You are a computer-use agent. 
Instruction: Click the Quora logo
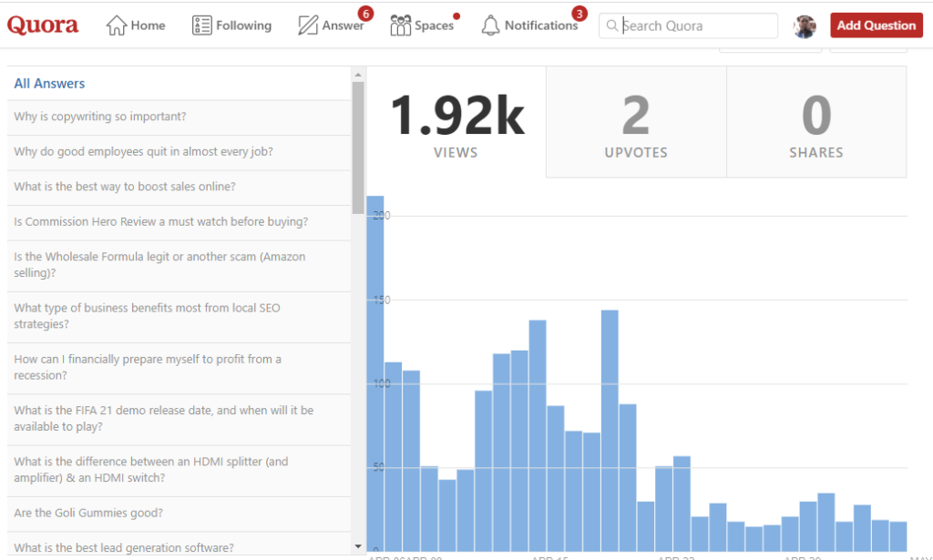coord(43,25)
